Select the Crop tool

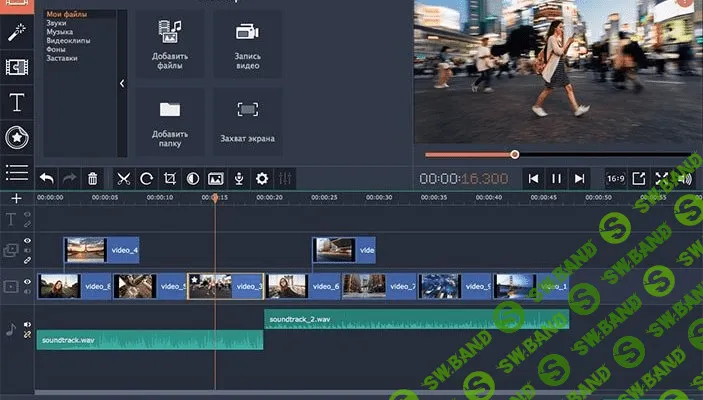[x=169, y=178]
